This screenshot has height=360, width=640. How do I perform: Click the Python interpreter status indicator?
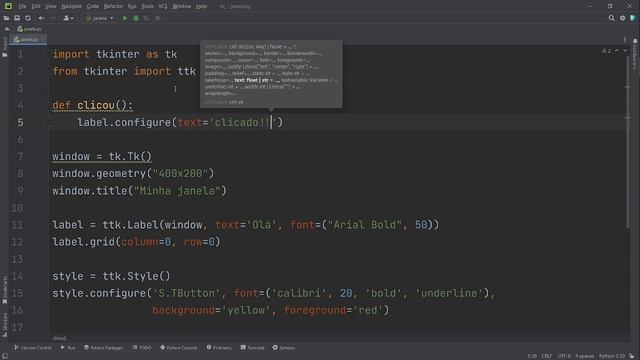click(612, 356)
